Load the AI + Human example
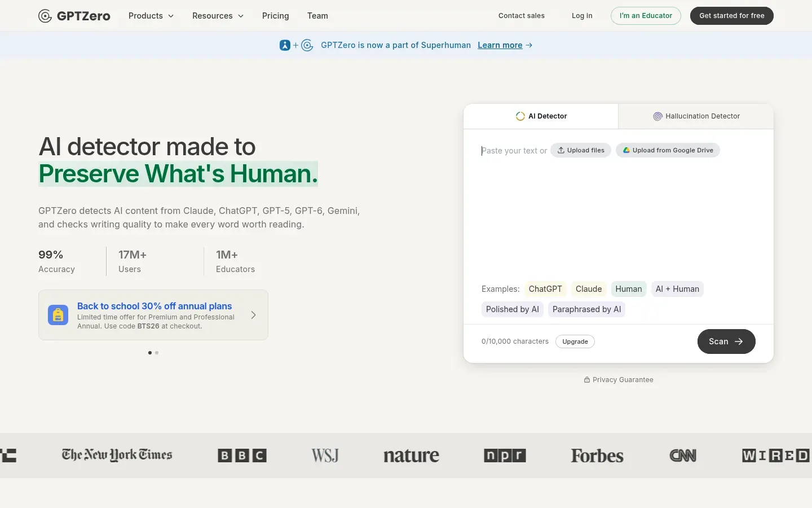This screenshot has width=812, height=508. [677, 289]
